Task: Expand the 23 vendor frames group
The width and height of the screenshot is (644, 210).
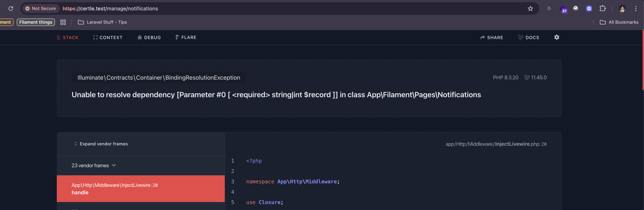Action: pyautogui.click(x=94, y=165)
